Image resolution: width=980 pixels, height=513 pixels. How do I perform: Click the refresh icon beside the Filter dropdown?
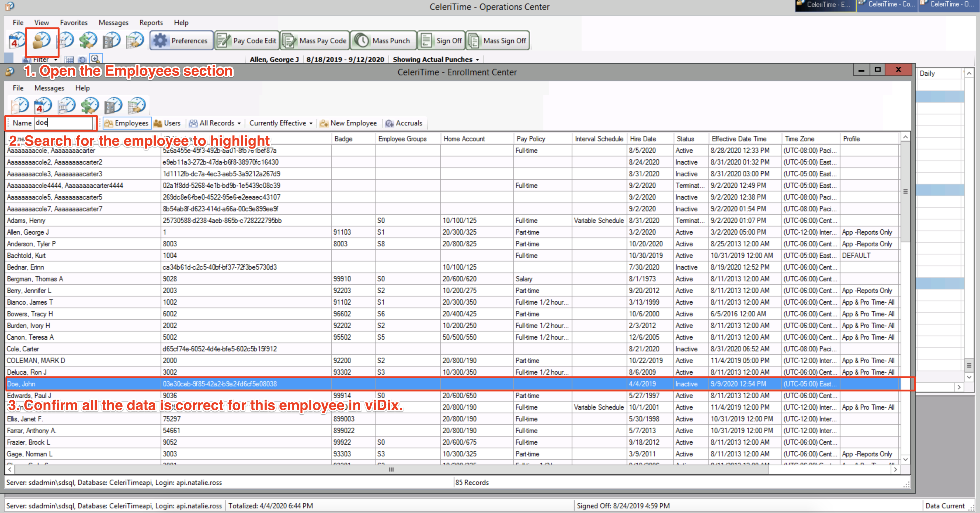(x=81, y=60)
